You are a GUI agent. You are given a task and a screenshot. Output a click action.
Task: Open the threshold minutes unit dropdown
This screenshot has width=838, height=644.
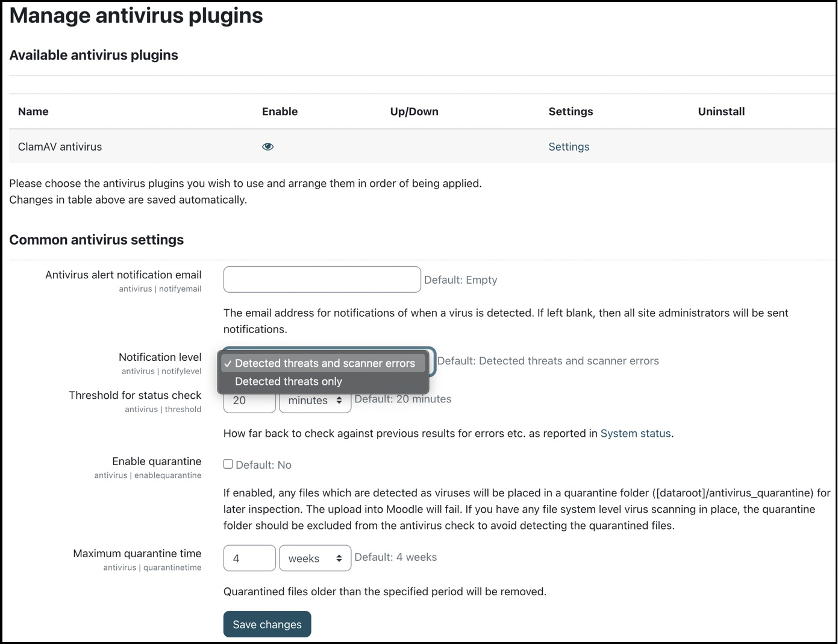315,401
